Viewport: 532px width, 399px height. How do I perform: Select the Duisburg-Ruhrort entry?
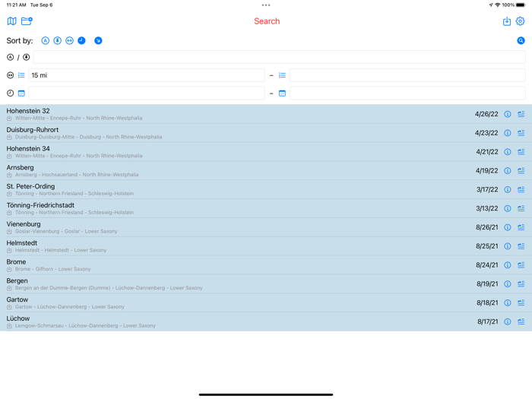pyautogui.click(x=266, y=133)
